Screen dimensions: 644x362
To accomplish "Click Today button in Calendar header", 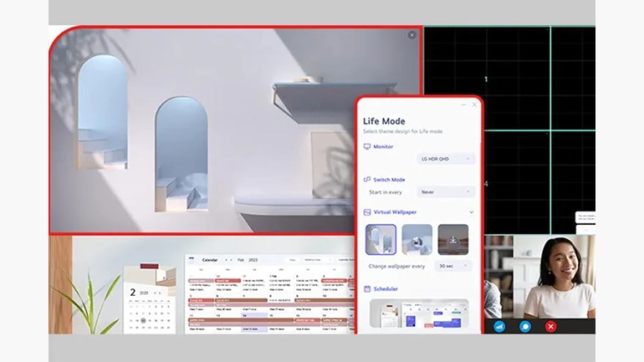I will pos(293,260).
